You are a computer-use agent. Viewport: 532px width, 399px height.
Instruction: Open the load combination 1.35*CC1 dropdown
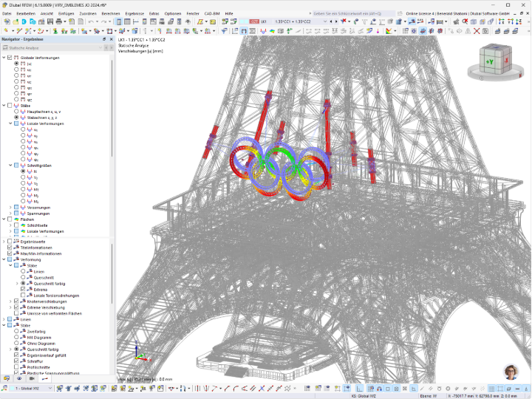[x=324, y=21]
